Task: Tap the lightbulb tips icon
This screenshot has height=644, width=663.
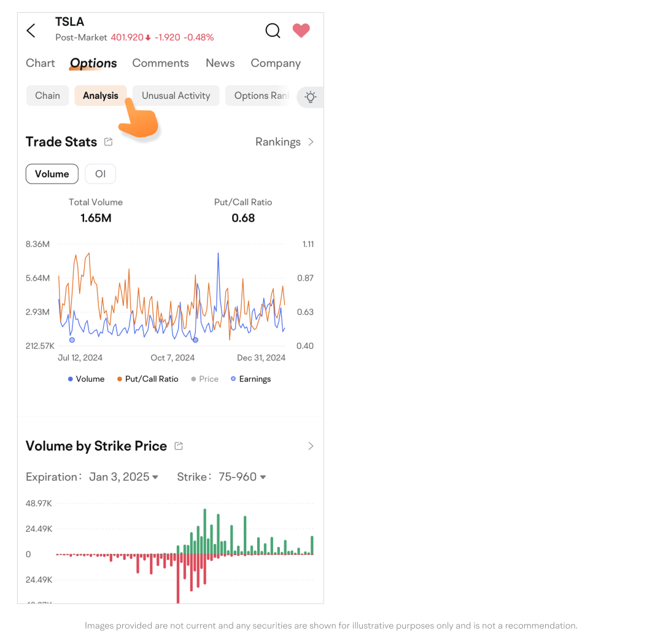Action: (x=311, y=96)
